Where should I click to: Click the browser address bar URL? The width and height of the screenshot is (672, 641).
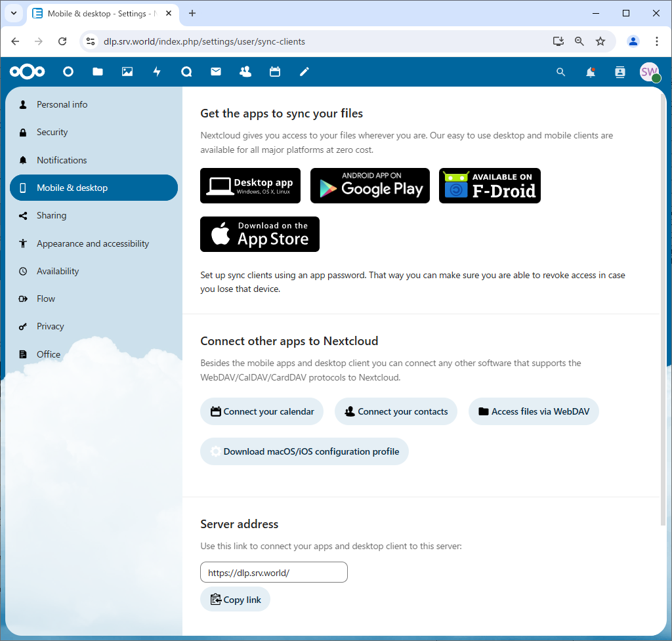(x=205, y=41)
